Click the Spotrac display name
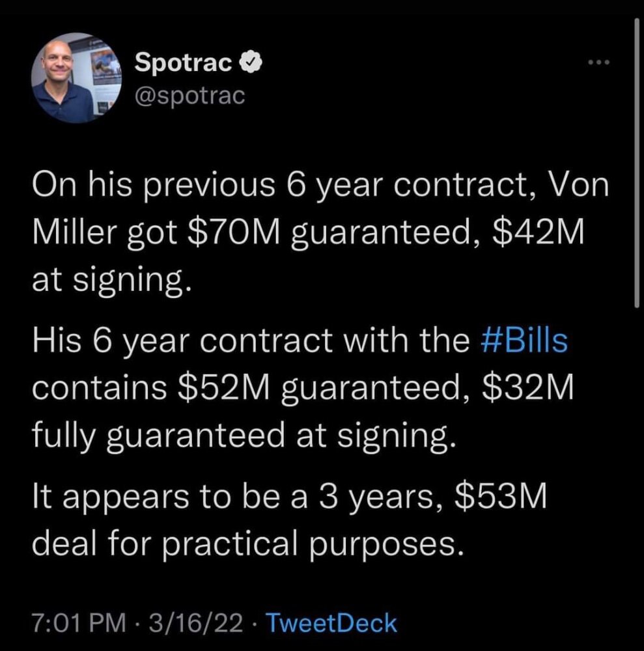Image resolution: width=644 pixels, height=651 pixels. 183,63
